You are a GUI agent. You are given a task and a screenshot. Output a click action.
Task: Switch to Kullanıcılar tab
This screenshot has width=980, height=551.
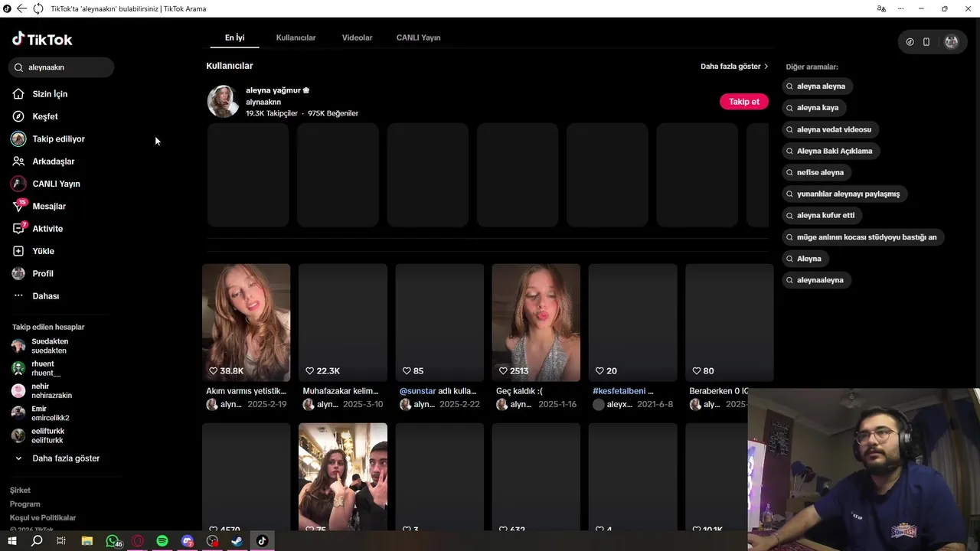[x=296, y=37]
